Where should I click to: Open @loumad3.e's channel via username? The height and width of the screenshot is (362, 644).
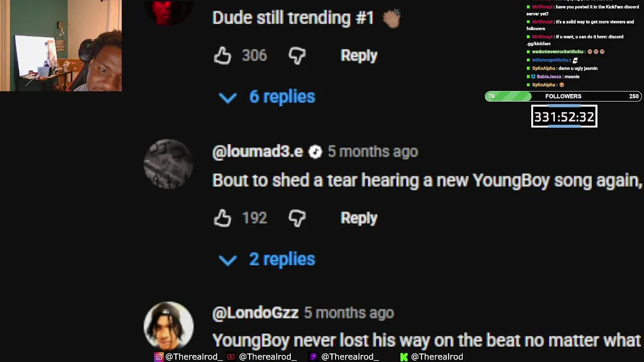(x=258, y=152)
